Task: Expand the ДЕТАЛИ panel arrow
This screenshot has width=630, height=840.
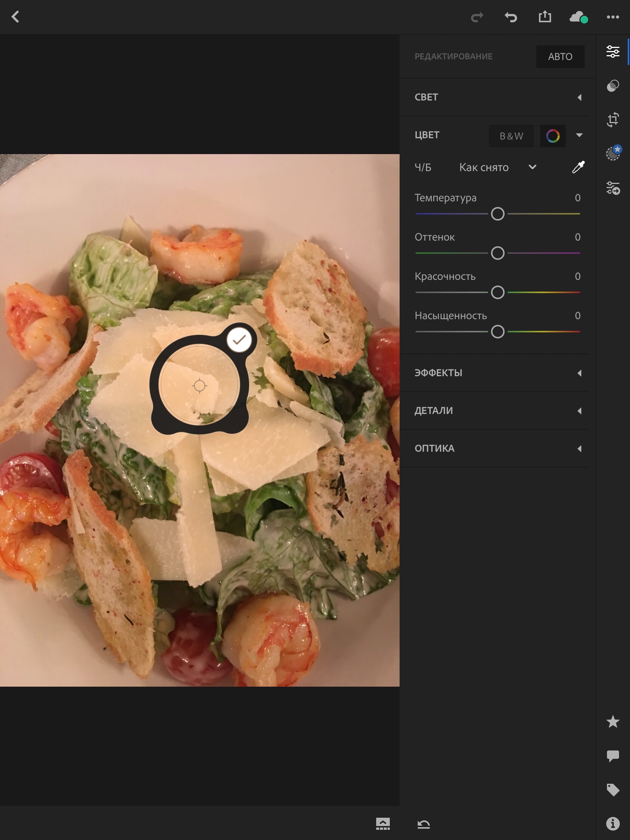Action: click(579, 411)
